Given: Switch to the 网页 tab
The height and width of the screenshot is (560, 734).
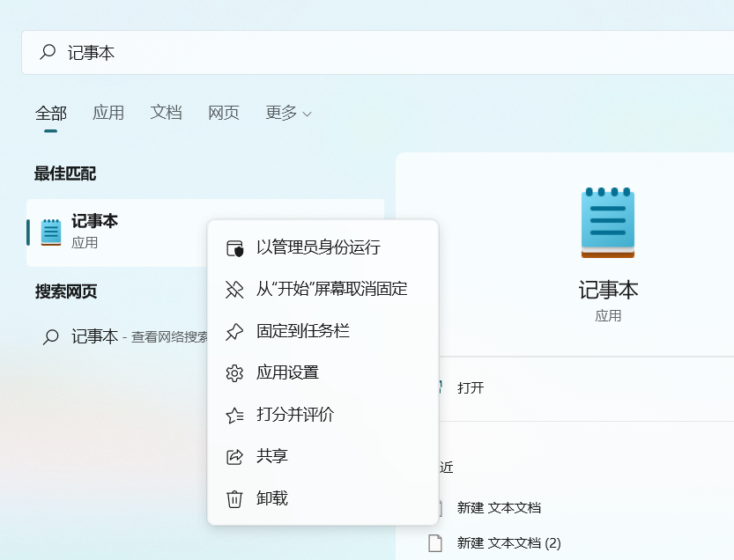Looking at the screenshot, I should point(223,113).
